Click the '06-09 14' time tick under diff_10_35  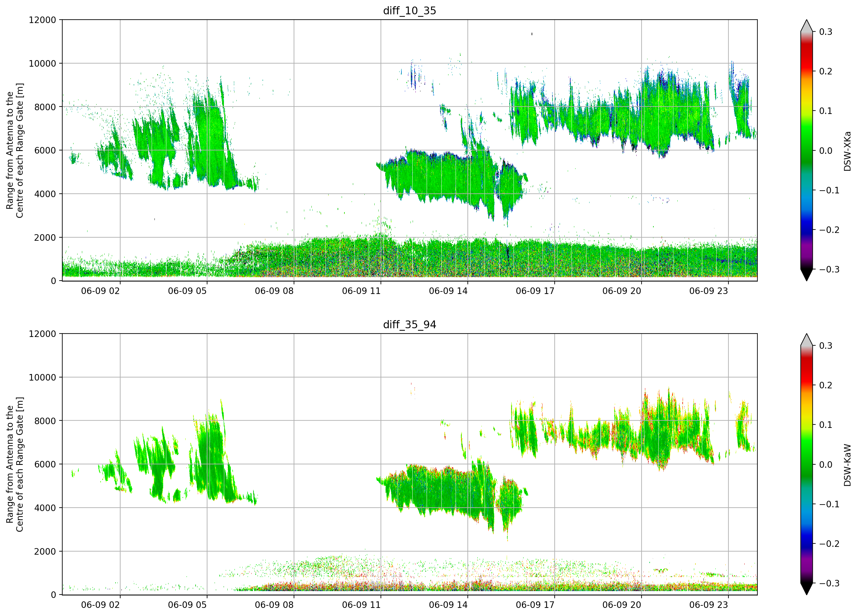click(448, 291)
